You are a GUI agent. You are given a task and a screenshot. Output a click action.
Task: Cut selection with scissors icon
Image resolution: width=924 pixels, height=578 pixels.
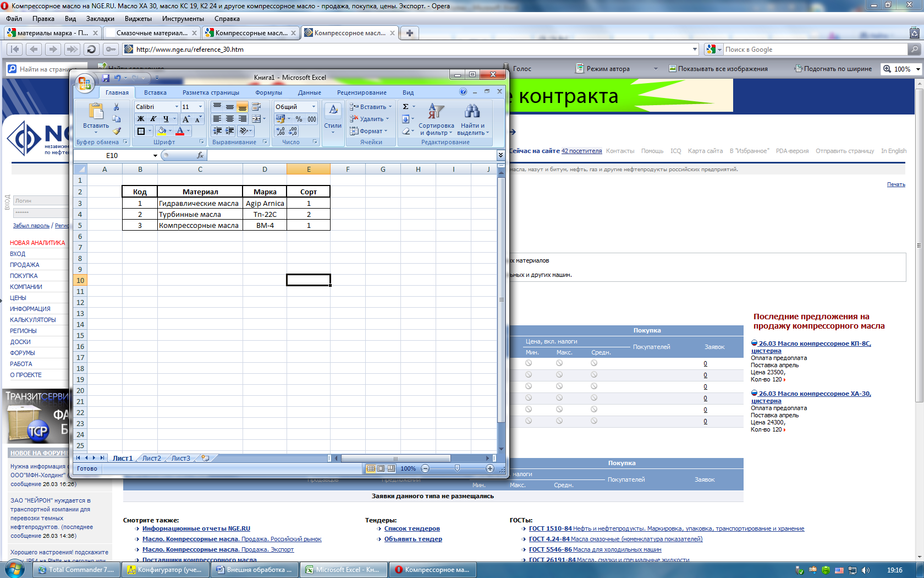(117, 107)
